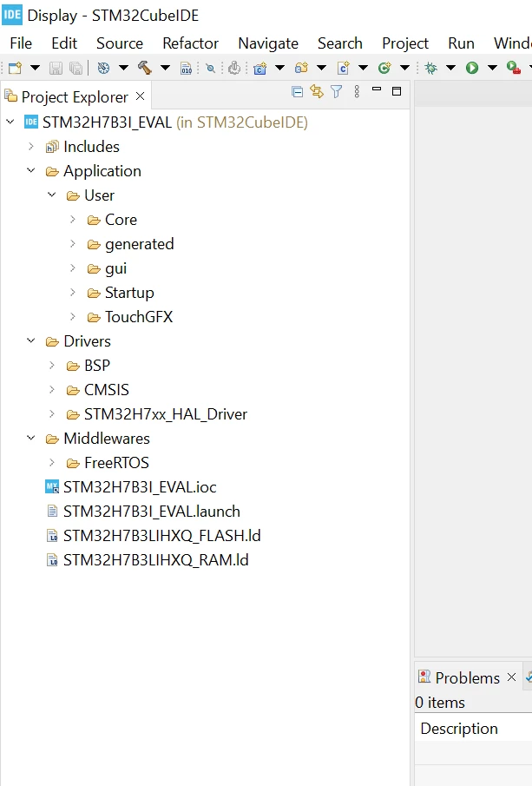Open Project Explorer View Menu dots

(357, 92)
